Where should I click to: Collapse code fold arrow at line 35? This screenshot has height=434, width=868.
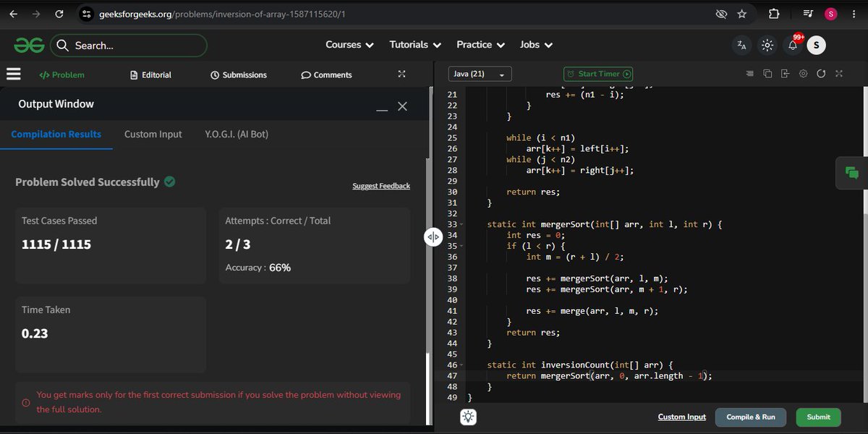[461, 246]
